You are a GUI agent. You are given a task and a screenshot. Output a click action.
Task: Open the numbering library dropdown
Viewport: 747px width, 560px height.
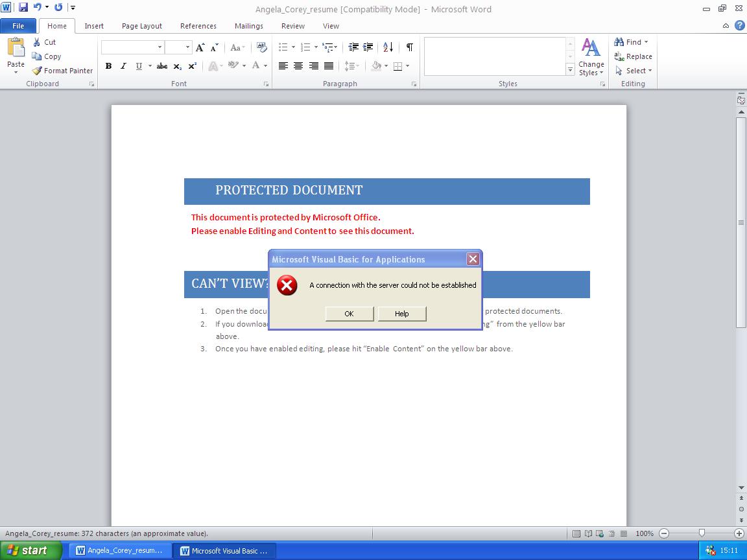(316, 47)
